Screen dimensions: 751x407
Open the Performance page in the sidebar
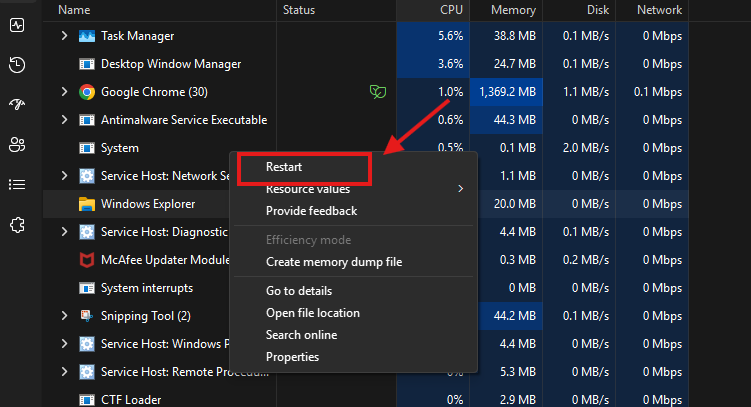[17, 24]
